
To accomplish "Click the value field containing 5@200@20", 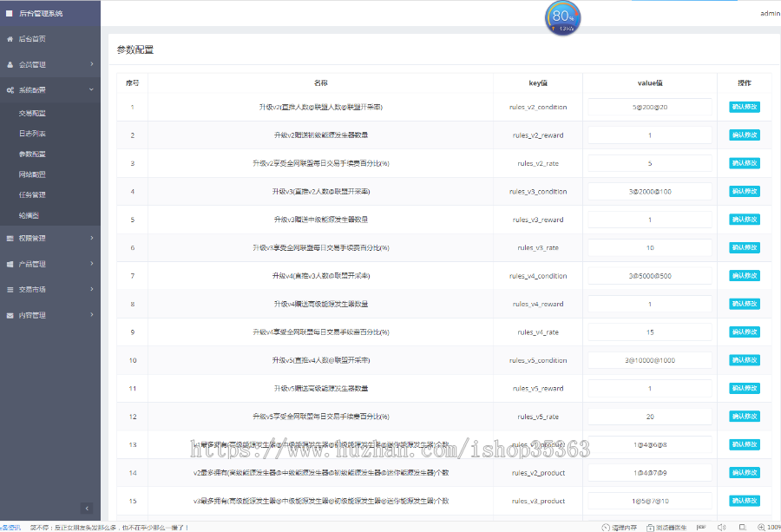I will click(649, 107).
